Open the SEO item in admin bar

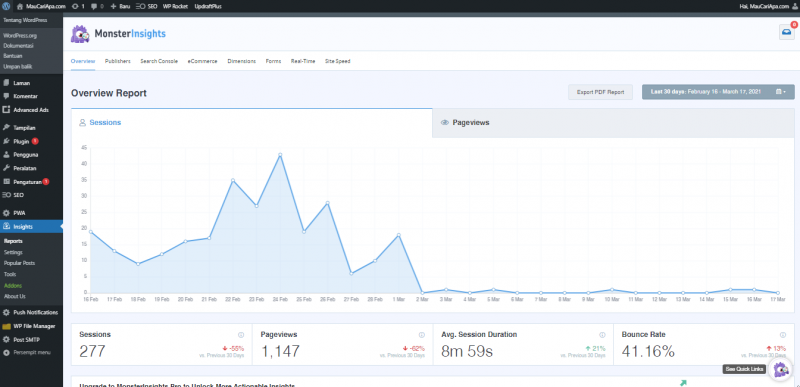(147, 6)
